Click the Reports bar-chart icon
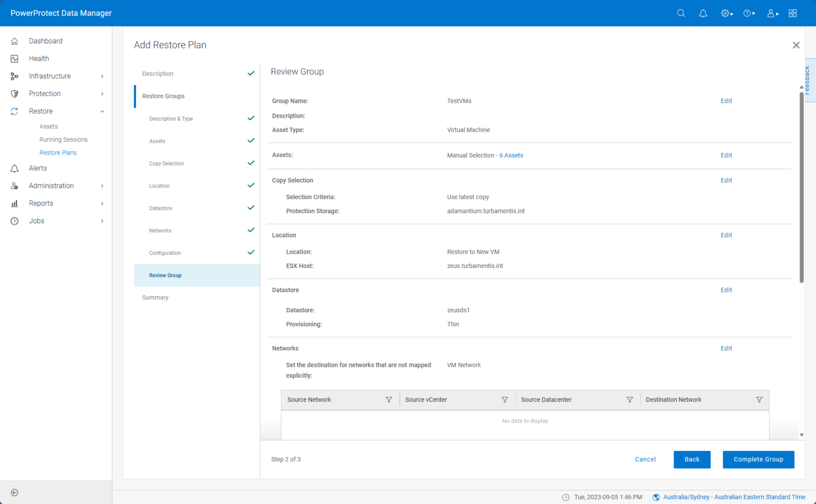Image resolution: width=816 pixels, height=504 pixels. click(x=15, y=203)
